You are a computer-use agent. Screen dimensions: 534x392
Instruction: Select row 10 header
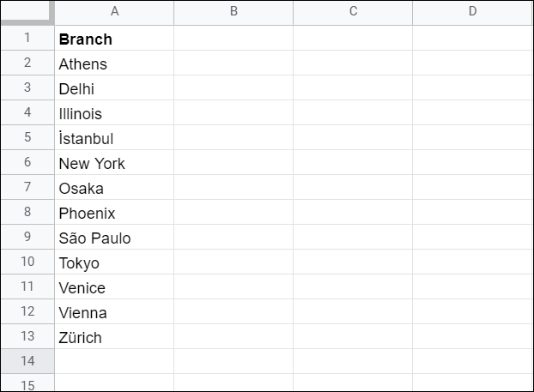point(27,262)
